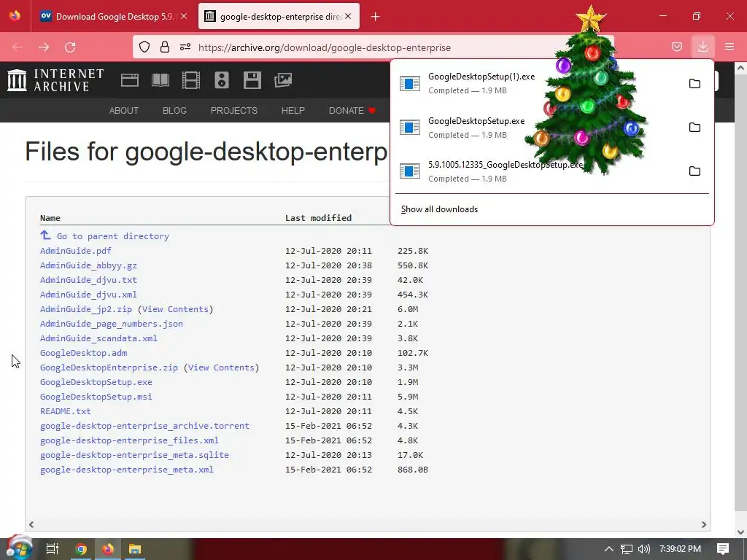Image resolution: width=747 pixels, height=560 pixels.
Task: Click View Contents next to GoogleDesktopEnterprise.zip
Action: (221, 367)
